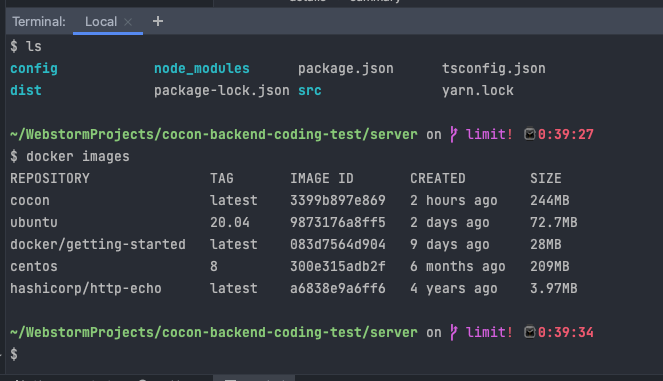Click the git branch icon beside 0:39:34 prompt

(454, 332)
